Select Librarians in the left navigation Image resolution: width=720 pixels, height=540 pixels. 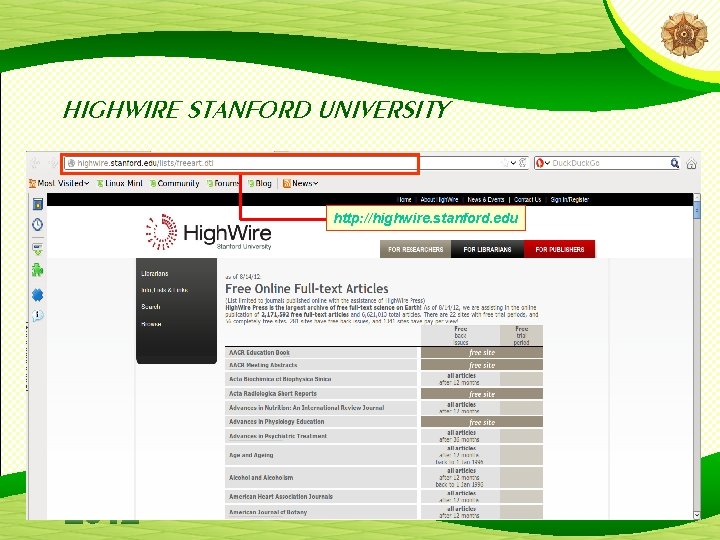pyautogui.click(x=155, y=273)
